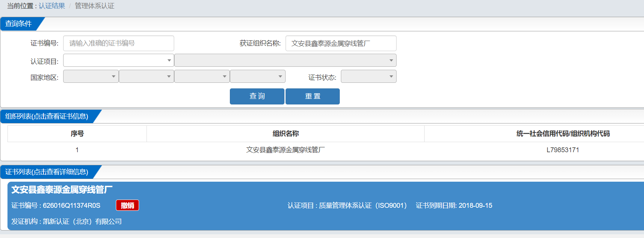This screenshot has width=644, height=238.
Task: Open the fourth 国家地区 dropdown
Action: [258, 76]
